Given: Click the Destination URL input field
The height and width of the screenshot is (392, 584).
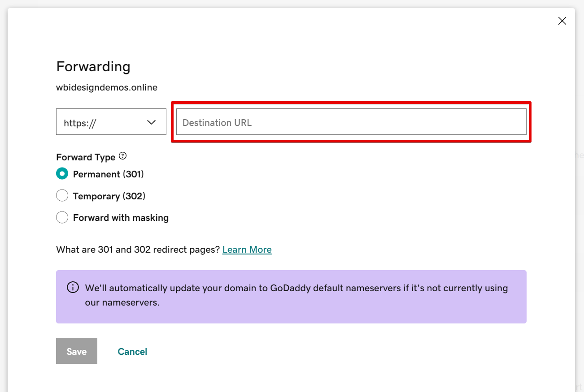Looking at the screenshot, I should click(x=351, y=122).
